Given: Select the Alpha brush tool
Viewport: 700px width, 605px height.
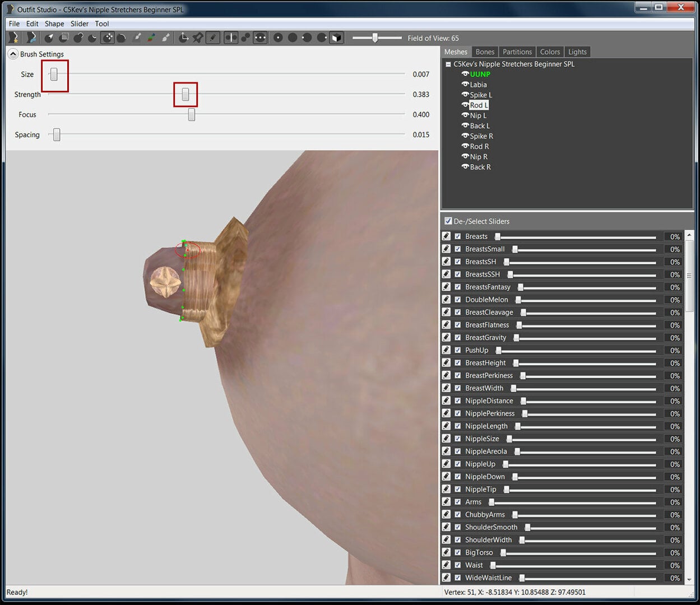Looking at the screenshot, I should coord(166,38).
